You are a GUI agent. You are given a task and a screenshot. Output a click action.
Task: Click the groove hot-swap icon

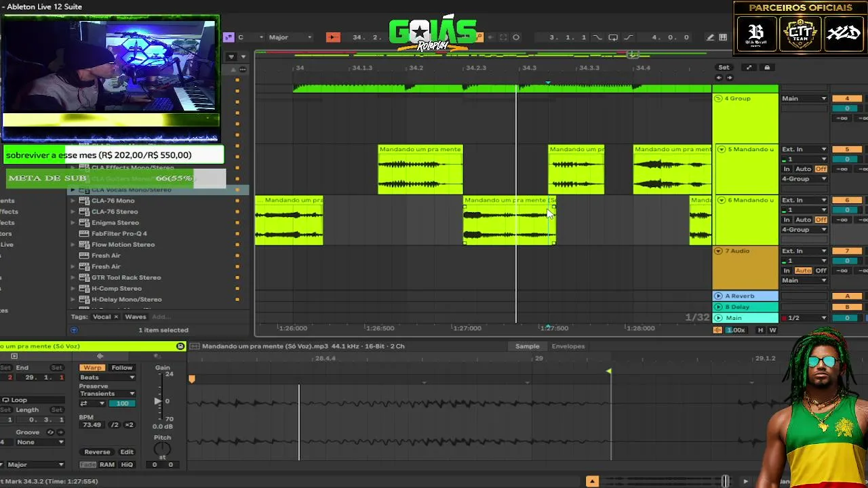50,432
